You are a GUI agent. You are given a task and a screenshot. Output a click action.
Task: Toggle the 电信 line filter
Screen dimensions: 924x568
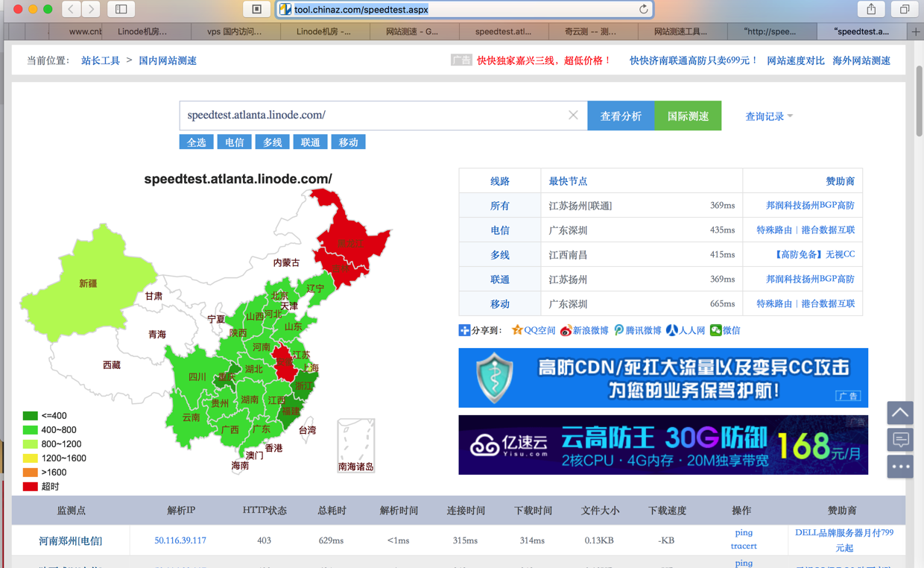234,142
